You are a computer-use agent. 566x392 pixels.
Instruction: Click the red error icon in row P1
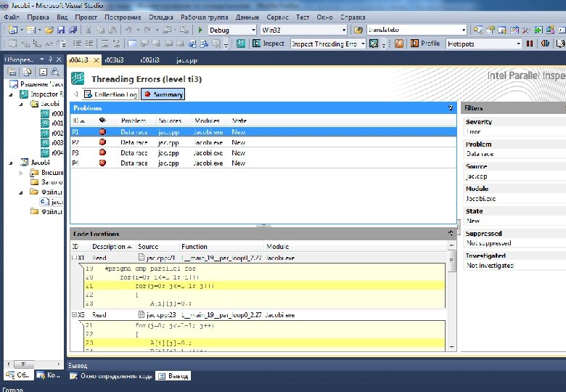(x=102, y=131)
